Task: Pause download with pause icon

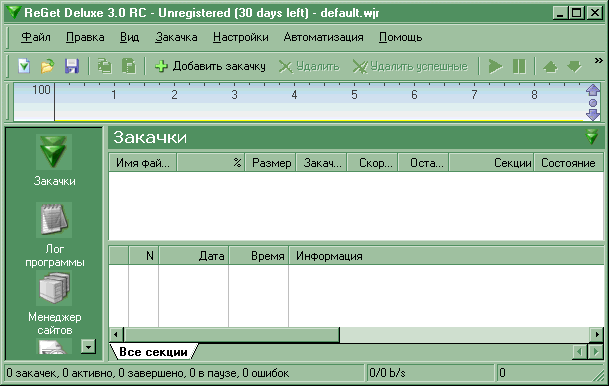Action: [x=519, y=66]
